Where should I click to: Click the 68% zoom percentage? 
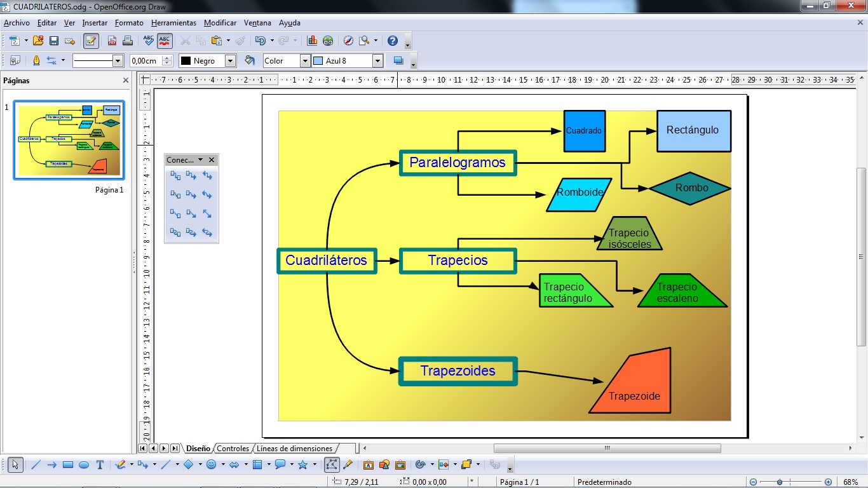tap(850, 482)
